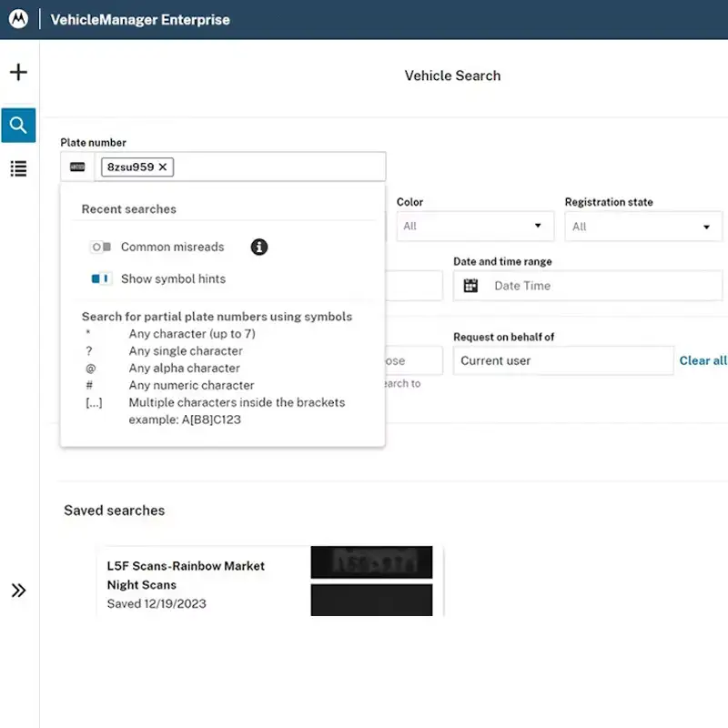728x728 pixels.
Task: Click the Common misreads info icon
Action: point(259,247)
